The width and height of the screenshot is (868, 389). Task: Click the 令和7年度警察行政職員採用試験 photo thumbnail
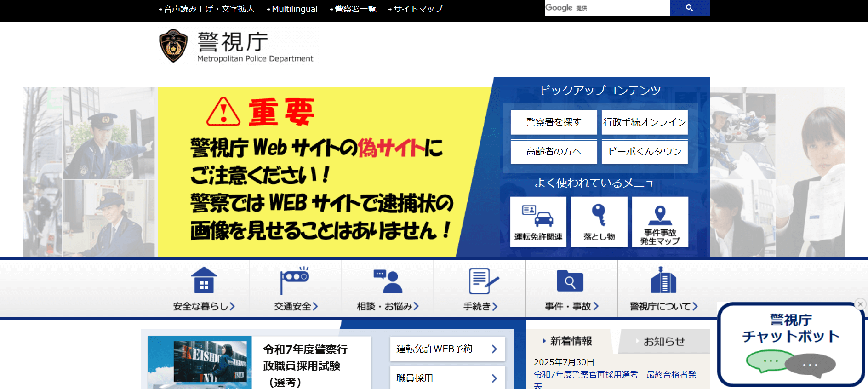(200, 363)
